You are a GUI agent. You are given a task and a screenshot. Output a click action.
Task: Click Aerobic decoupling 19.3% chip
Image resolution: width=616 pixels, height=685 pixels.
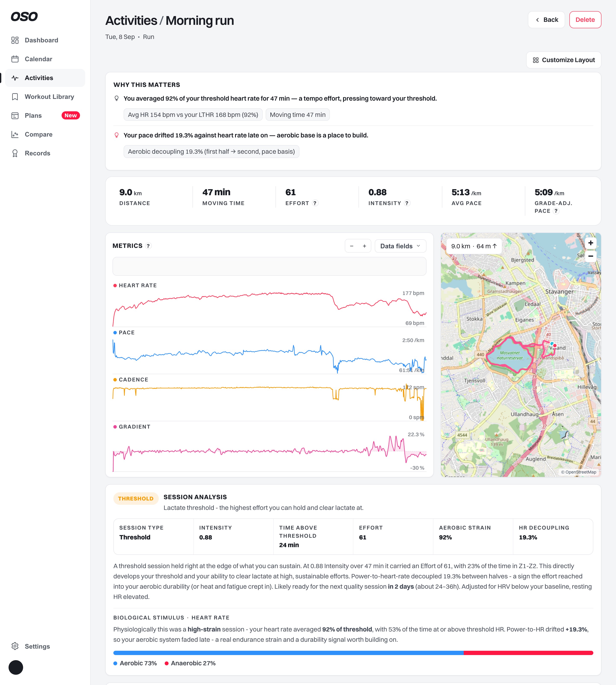(x=211, y=151)
